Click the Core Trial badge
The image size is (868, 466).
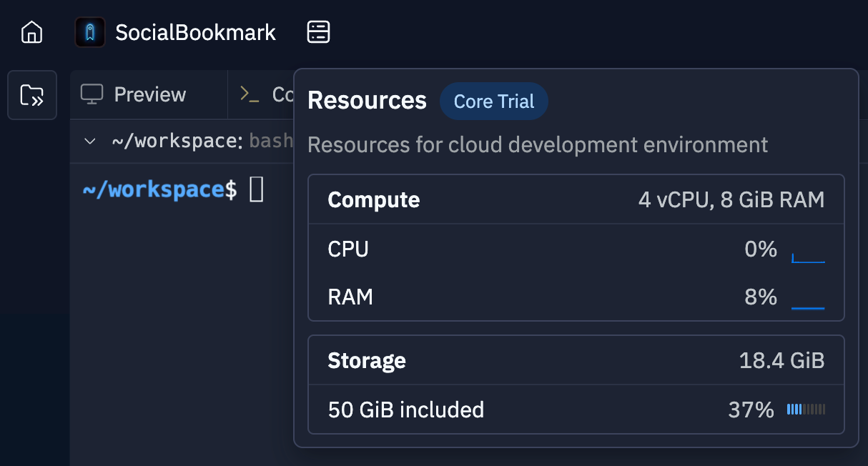pos(494,101)
